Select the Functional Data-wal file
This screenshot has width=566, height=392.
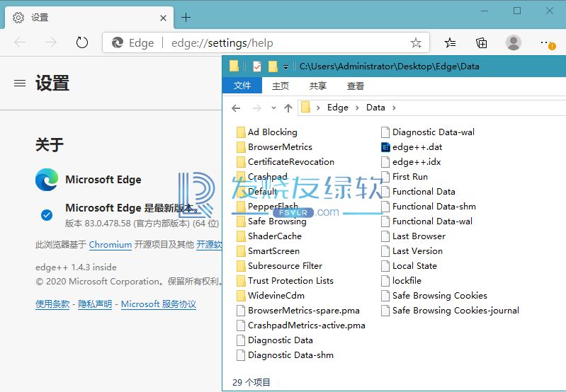[x=426, y=221]
